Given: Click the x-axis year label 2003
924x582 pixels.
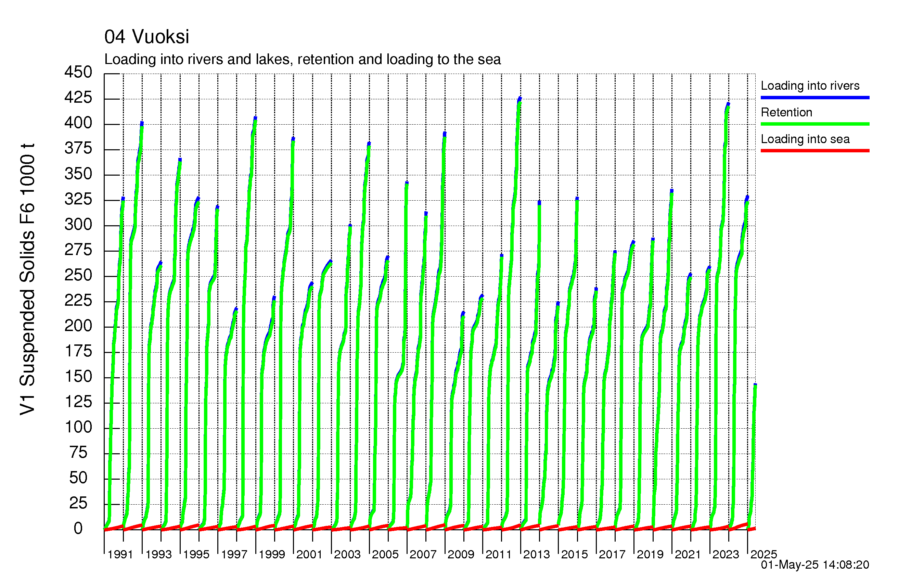Looking at the screenshot, I should pyautogui.click(x=347, y=554).
